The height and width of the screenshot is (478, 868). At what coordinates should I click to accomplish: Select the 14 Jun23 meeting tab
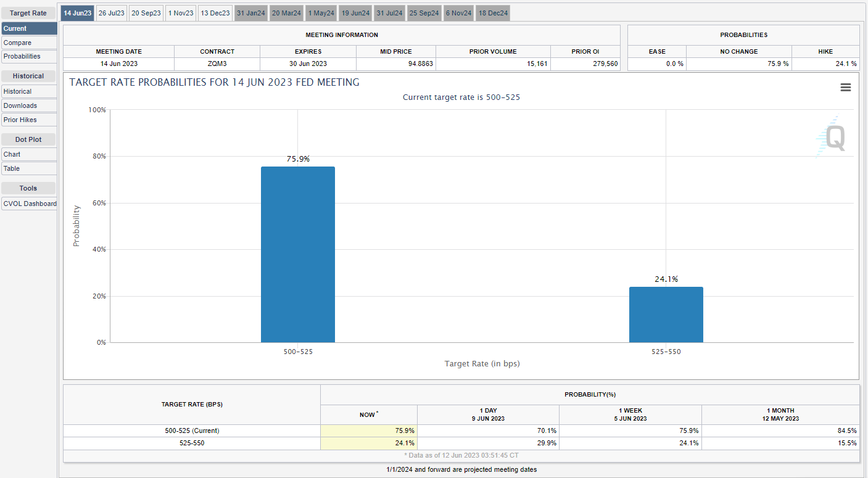[77, 13]
